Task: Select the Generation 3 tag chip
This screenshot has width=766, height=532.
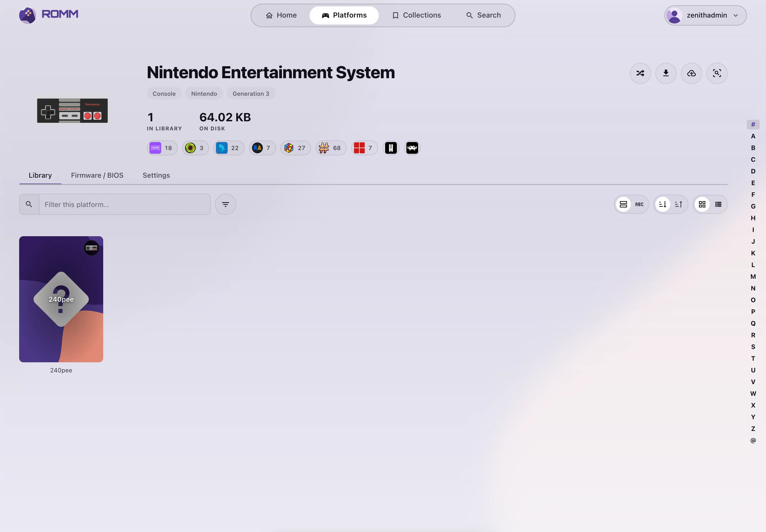Action: point(251,94)
